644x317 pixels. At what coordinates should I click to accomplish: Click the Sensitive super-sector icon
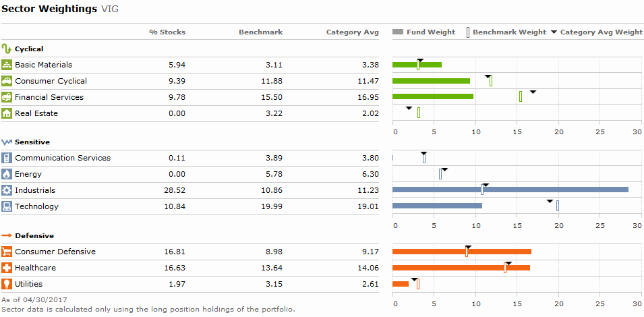(x=7, y=142)
